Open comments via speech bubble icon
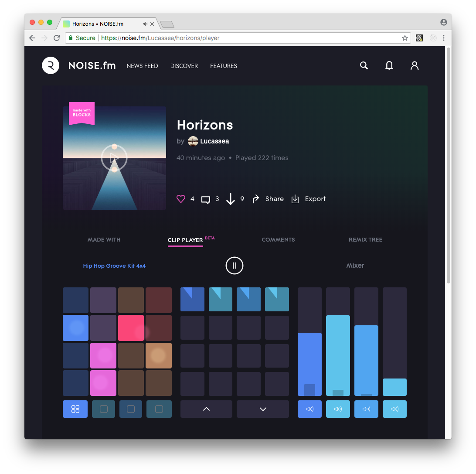The width and height of the screenshot is (476, 474). point(205,200)
